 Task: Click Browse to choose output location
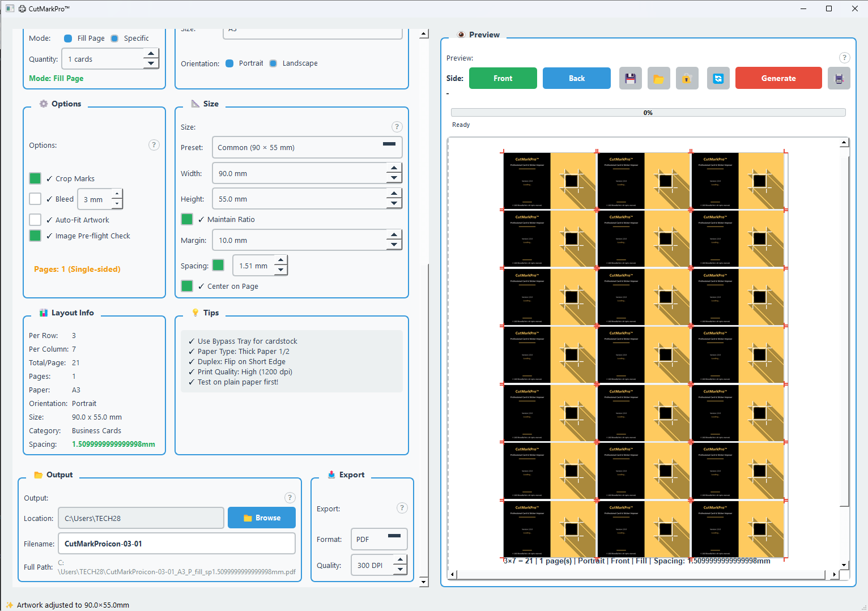click(261, 518)
